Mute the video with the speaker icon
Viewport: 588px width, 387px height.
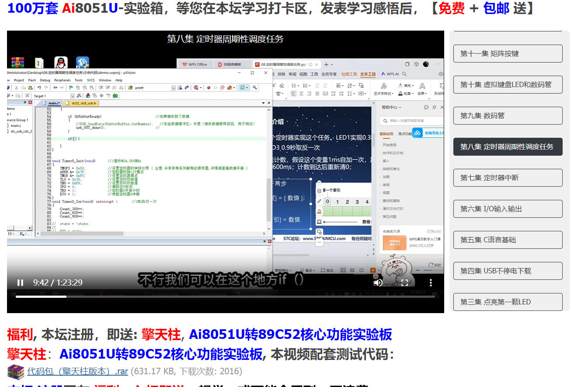[x=378, y=282]
